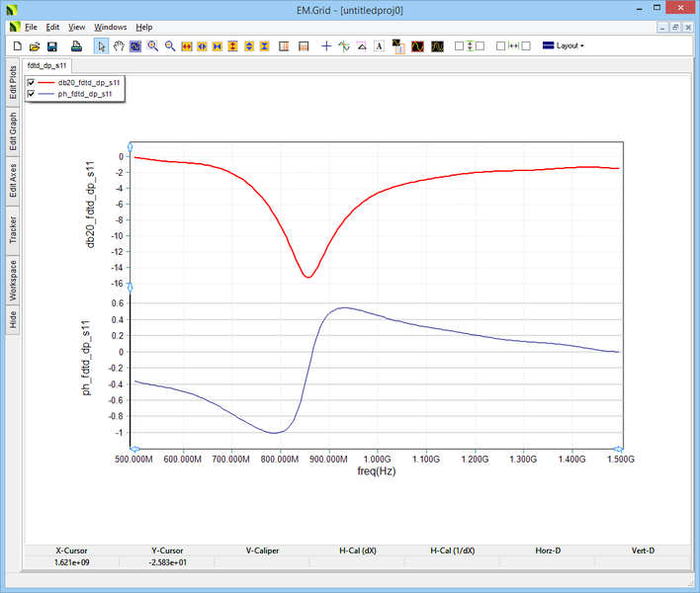Save using the floppy disk icon

click(52, 45)
